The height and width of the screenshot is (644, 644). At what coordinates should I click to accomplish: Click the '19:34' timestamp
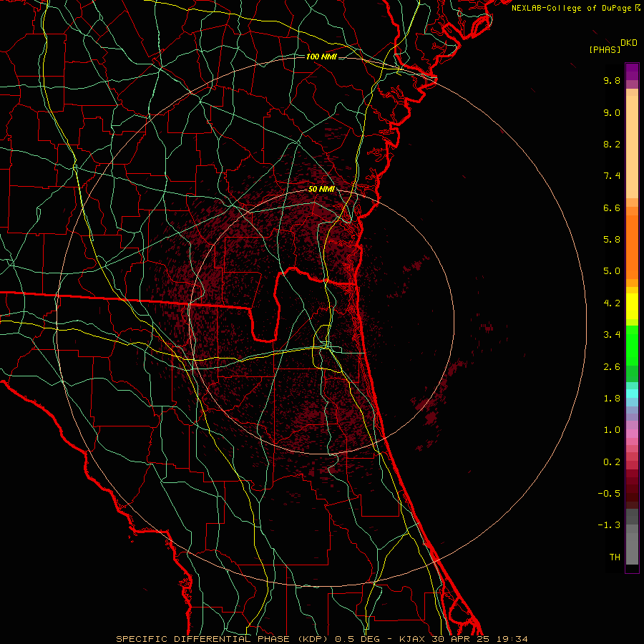click(511, 639)
